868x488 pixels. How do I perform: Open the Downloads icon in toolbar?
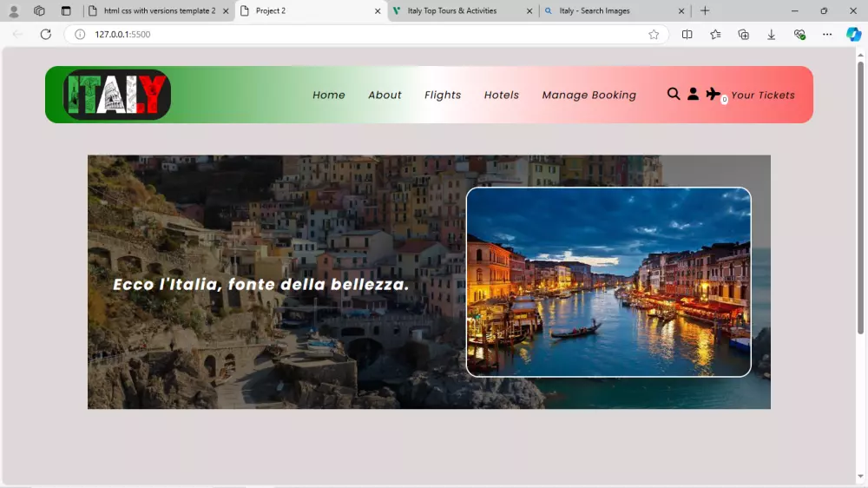coord(771,35)
